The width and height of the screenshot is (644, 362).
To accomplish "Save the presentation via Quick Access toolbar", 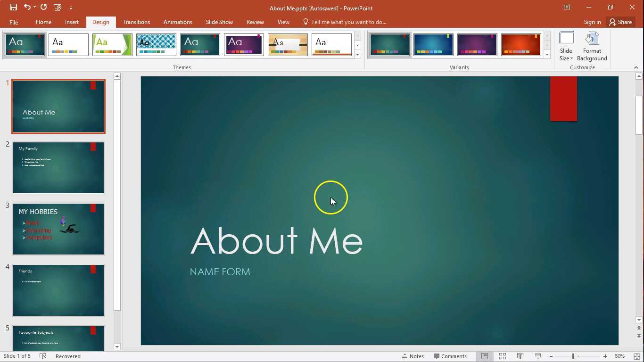I will click(13, 7).
